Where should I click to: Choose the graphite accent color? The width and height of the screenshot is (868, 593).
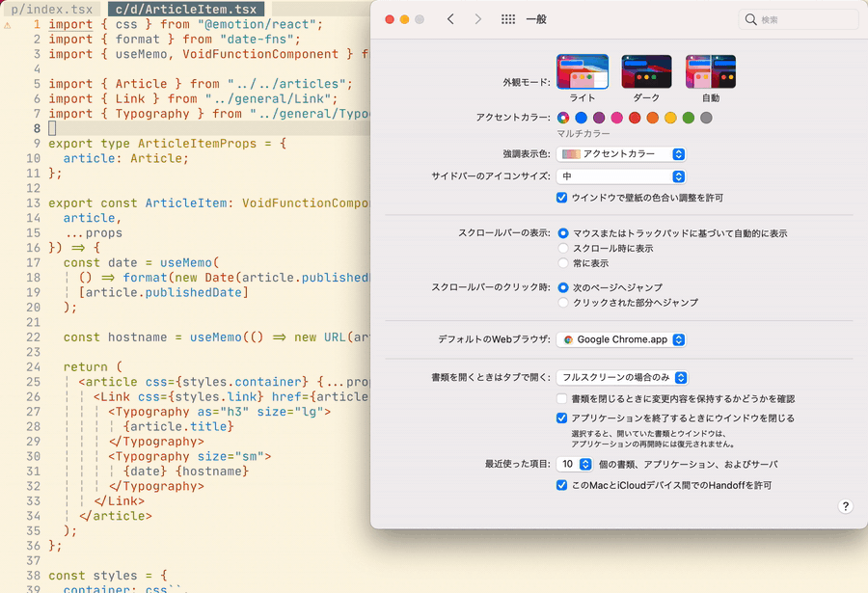click(x=706, y=118)
